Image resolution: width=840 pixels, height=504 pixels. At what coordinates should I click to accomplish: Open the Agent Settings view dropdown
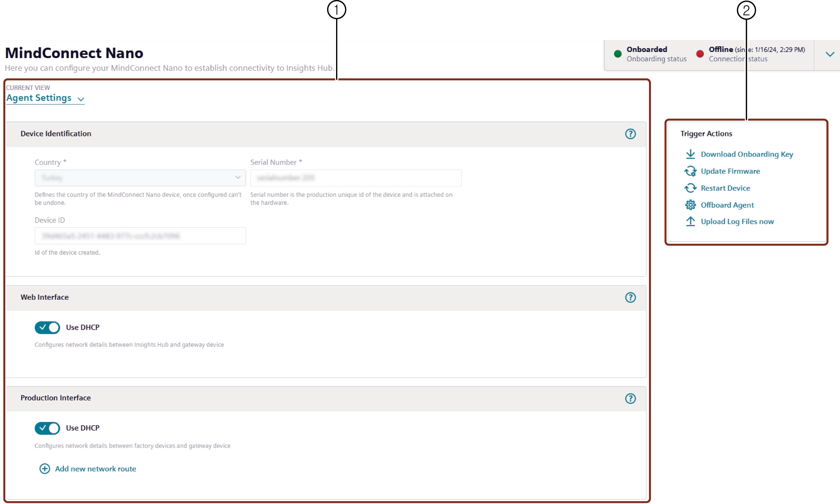(45, 98)
